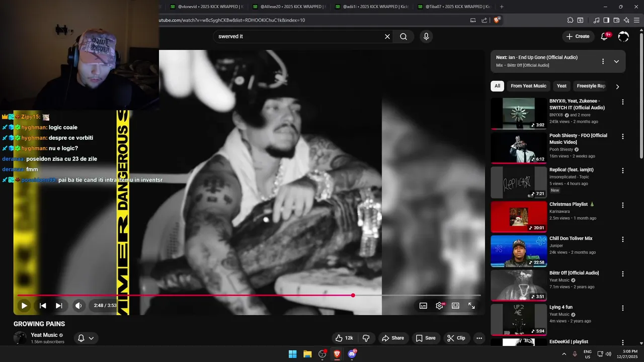This screenshot has height=362, width=644.
Task: Open a new browser tab
Action: 502,7
